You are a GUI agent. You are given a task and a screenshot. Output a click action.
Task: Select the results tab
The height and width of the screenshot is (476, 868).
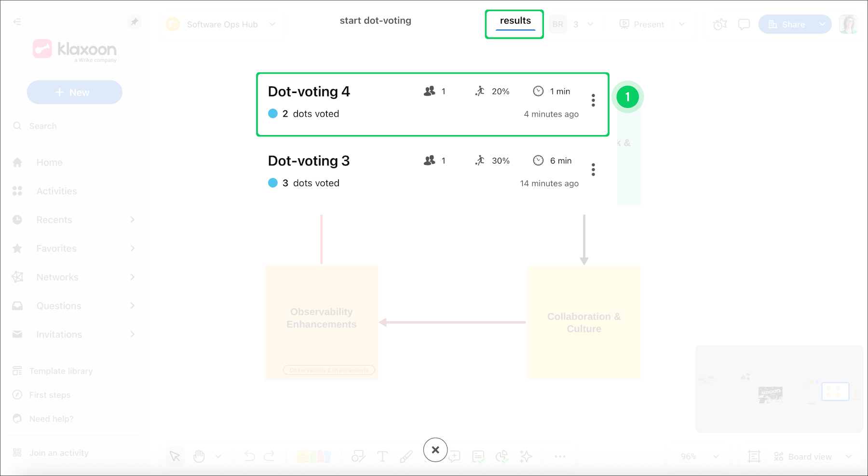coord(515,21)
